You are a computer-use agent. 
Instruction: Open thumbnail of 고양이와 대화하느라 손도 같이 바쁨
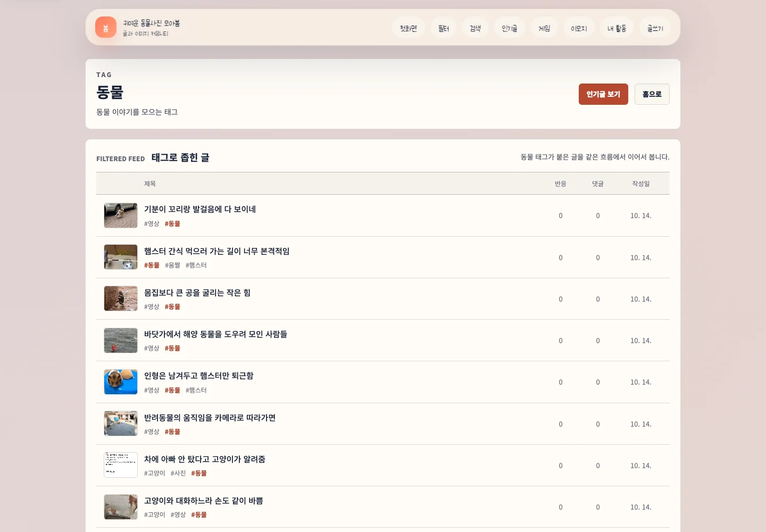[x=121, y=507]
